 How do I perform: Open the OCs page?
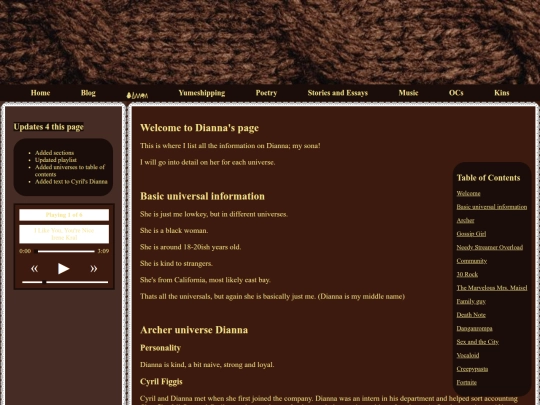pos(456,93)
